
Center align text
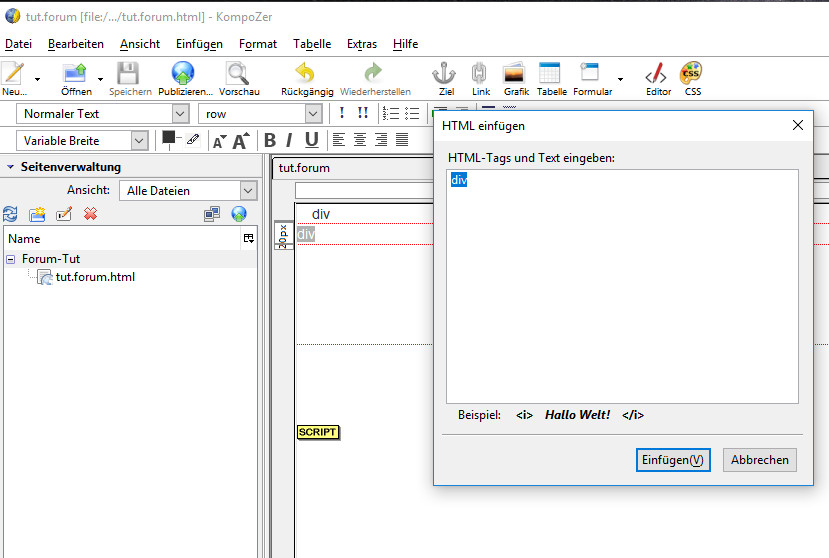pyautogui.click(x=360, y=140)
